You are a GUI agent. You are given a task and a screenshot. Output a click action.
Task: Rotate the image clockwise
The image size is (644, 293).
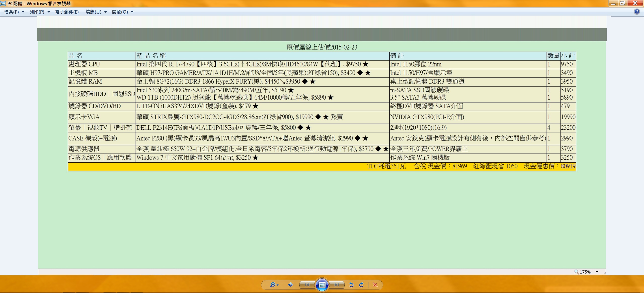(361, 285)
